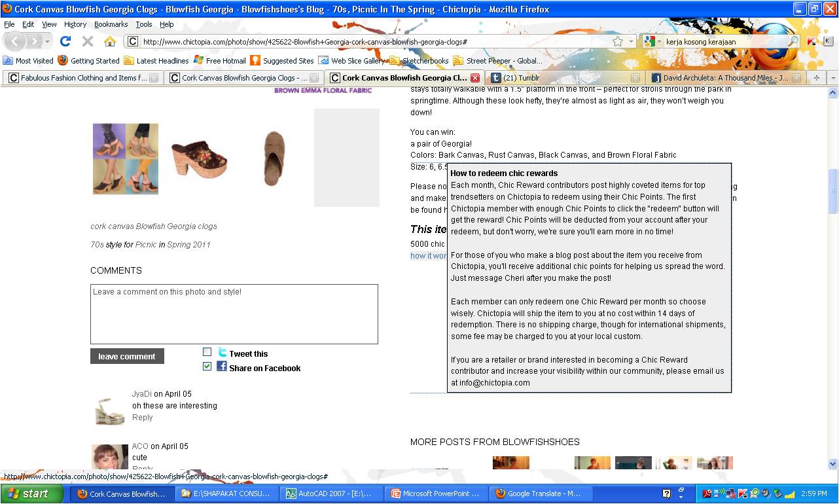Click the scrollbar down arrow

[x=832, y=464]
